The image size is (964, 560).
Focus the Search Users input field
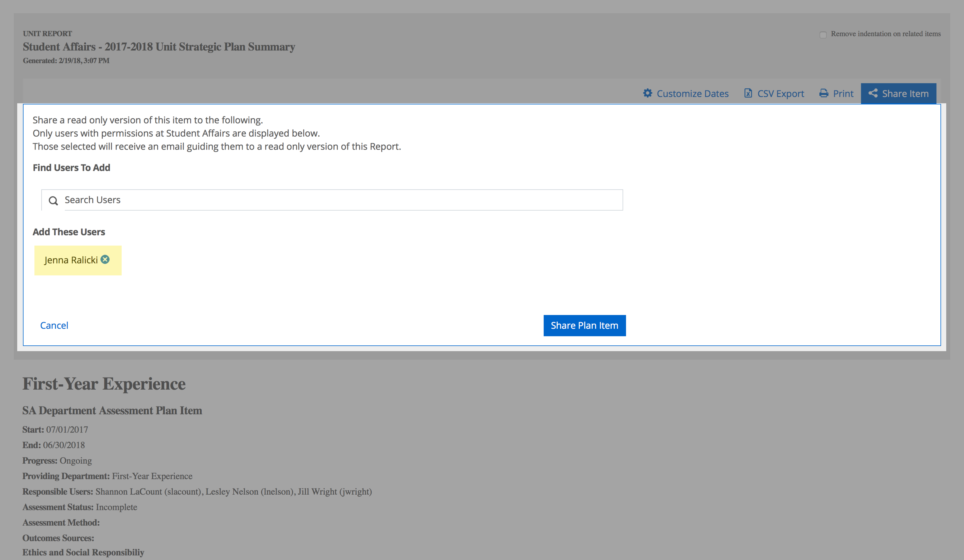pyautogui.click(x=332, y=200)
